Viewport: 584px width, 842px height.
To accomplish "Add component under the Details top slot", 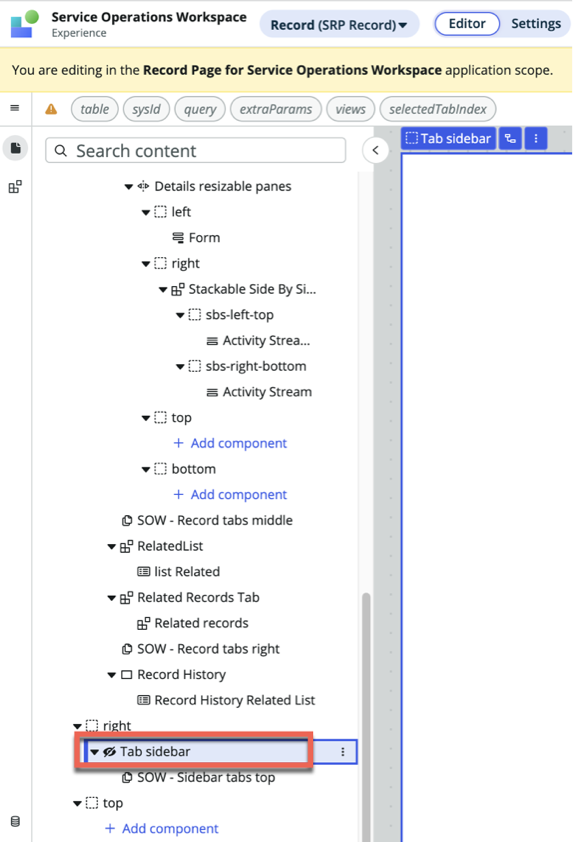I will tap(230, 443).
